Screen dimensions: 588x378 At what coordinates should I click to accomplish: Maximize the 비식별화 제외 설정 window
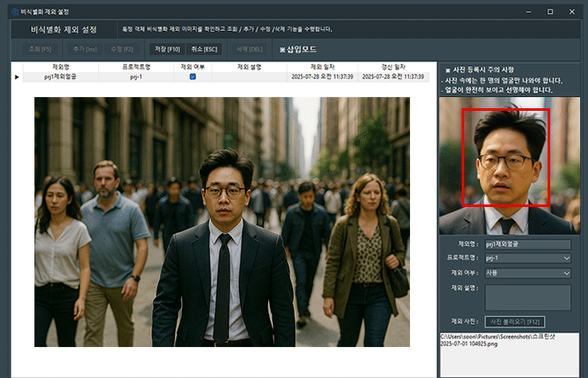coord(550,11)
